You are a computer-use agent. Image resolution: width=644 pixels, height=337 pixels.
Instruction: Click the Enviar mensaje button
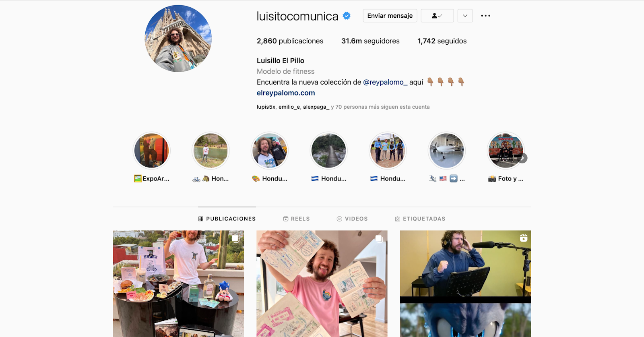click(390, 16)
